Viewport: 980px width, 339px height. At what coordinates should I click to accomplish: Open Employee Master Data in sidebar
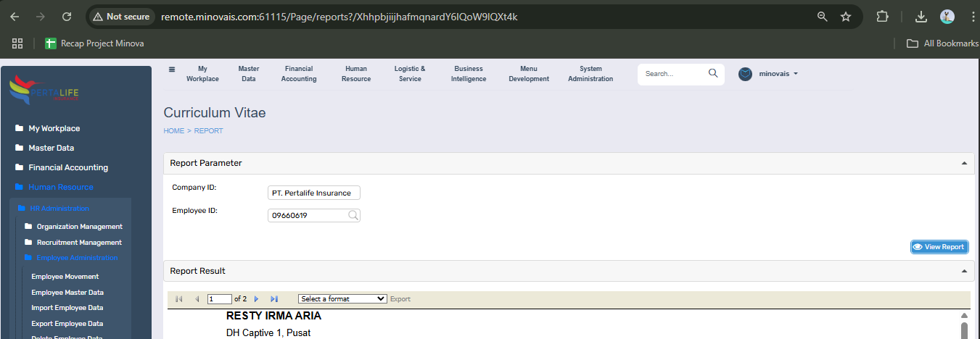tap(67, 293)
